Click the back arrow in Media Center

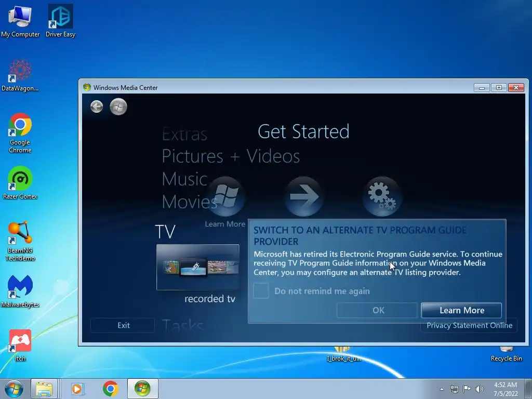[97, 107]
